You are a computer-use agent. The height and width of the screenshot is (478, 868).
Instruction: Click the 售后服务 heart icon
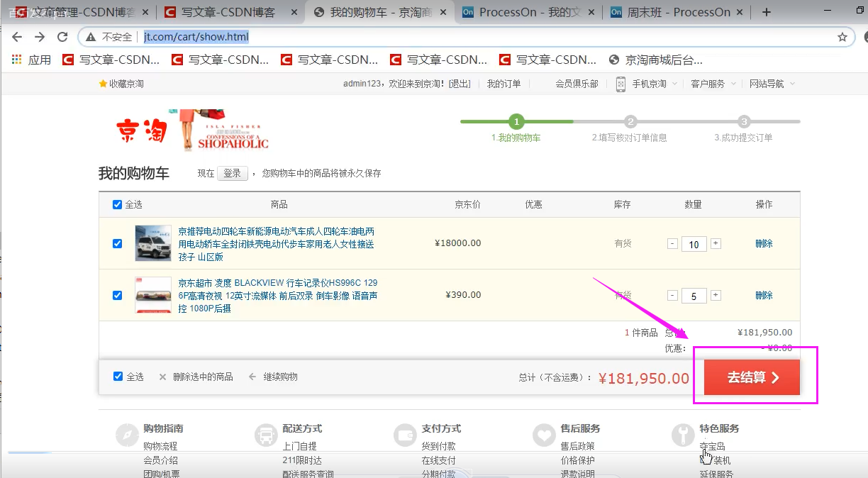pyautogui.click(x=544, y=434)
